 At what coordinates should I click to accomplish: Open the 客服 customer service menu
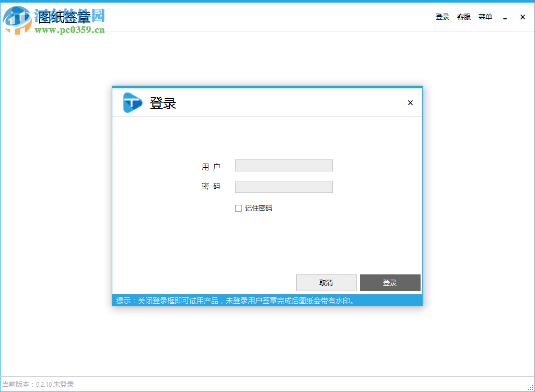tap(463, 16)
